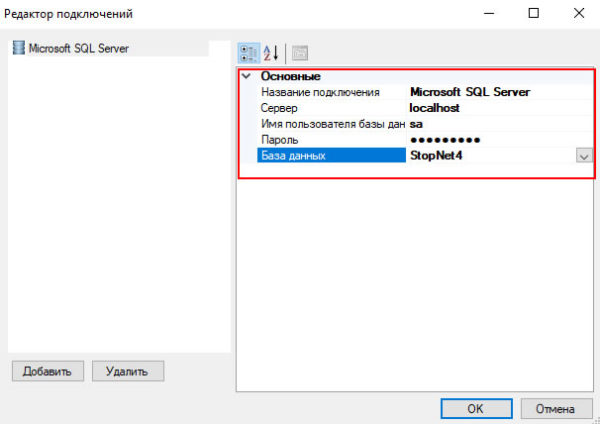Cancel with the Отмена button
This screenshot has height=424, width=600.
coord(556,409)
